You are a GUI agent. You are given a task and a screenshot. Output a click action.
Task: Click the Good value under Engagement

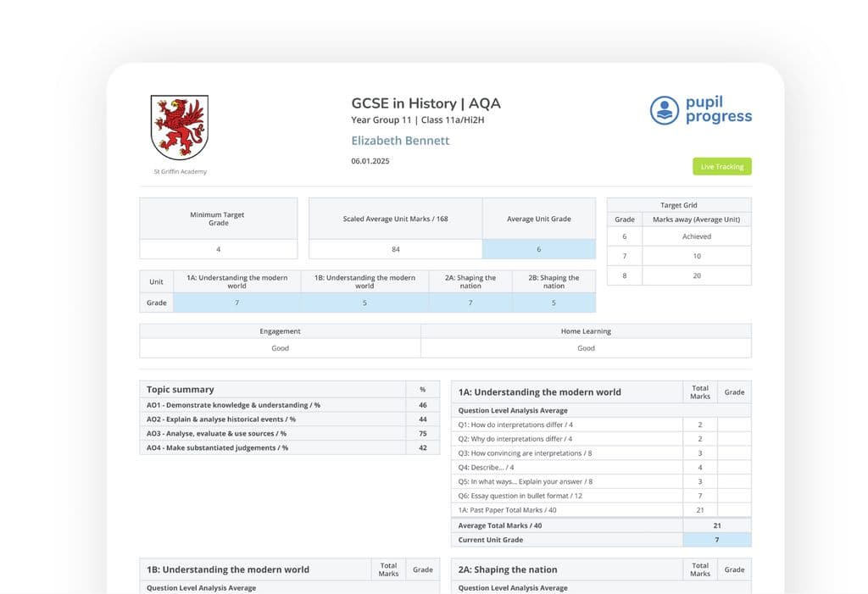(280, 348)
